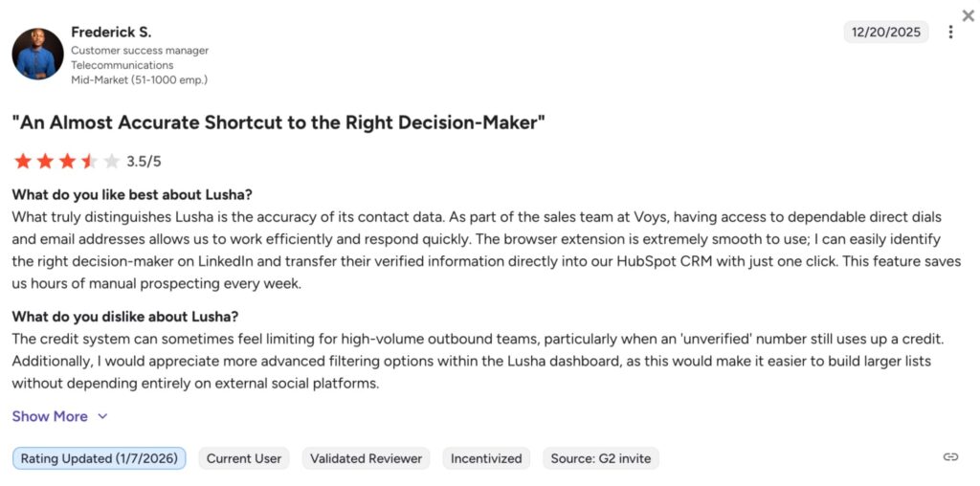Click the Source: G2 invite tag
Viewport: 980px width, 486px height.
(600, 458)
